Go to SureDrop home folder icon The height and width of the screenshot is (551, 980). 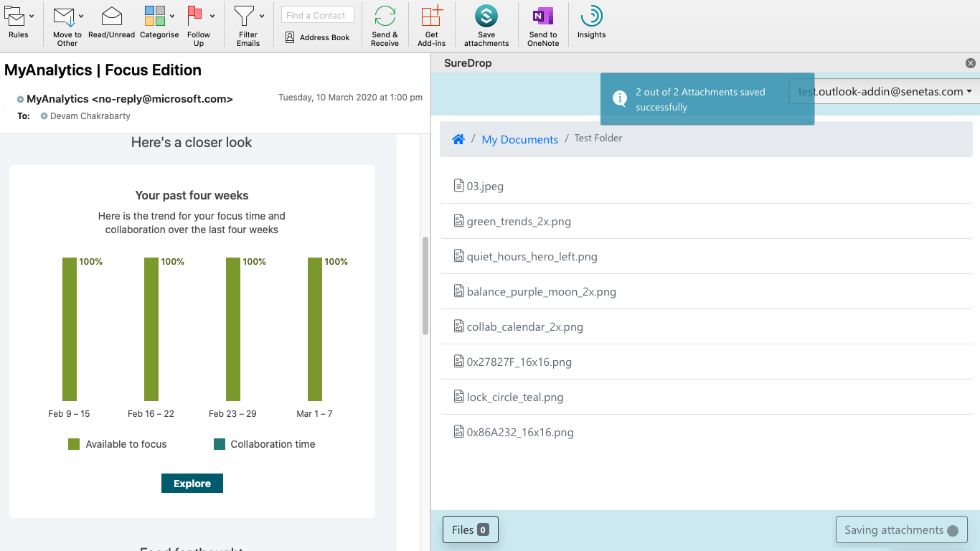458,139
